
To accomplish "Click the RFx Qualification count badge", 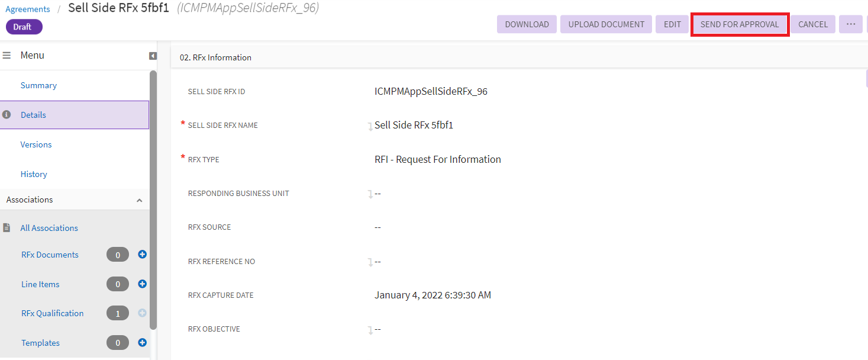I will pos(118,313).
